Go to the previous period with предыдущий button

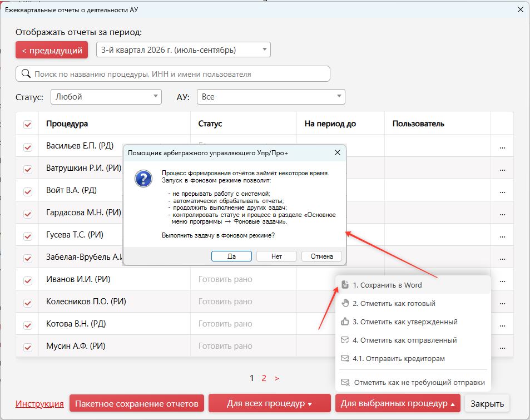pos(52,50)
